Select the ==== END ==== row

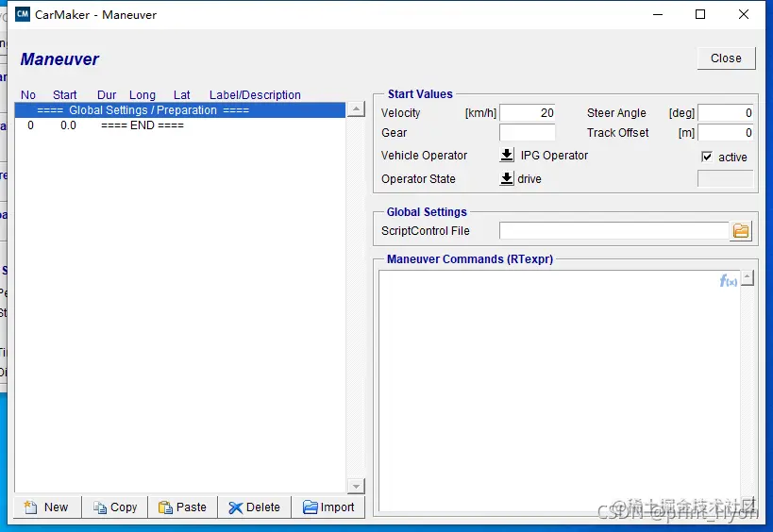180,125
